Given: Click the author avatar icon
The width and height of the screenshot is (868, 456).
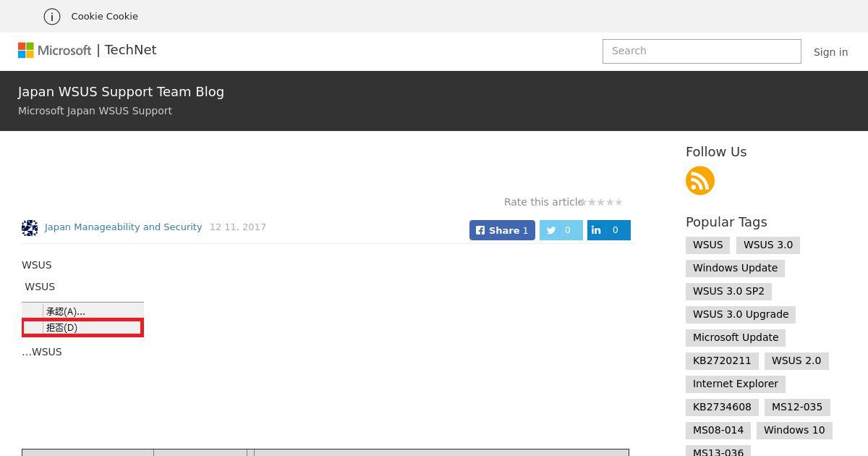Looking at the screenshot, I should point(30,228).
